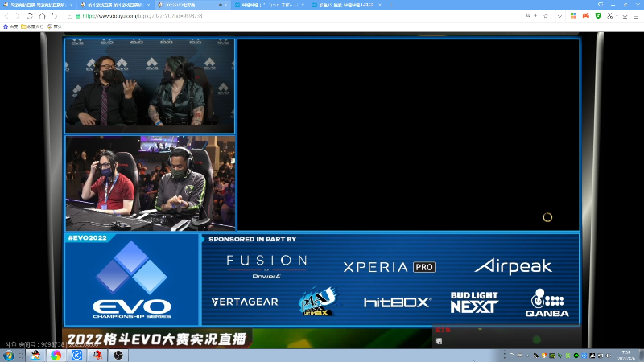The image size is (644, 362).
Task: Click the commentators webcam feed
Action: click(150, 86)
